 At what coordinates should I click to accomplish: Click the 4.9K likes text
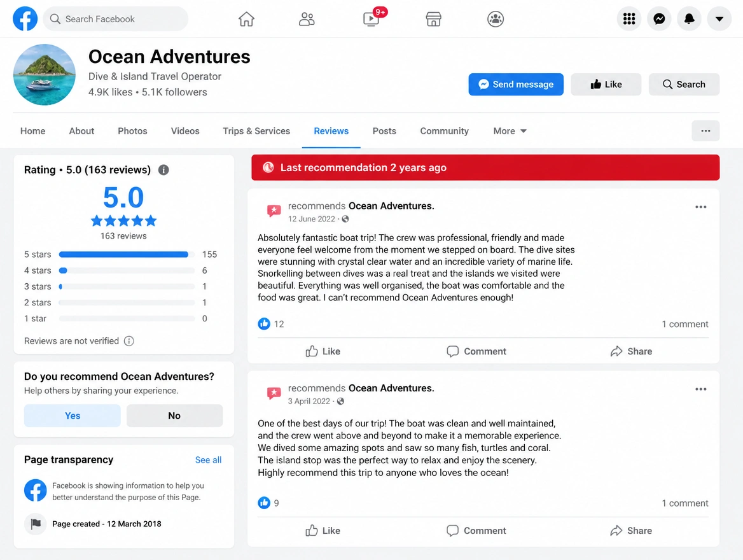pos(111,92)
